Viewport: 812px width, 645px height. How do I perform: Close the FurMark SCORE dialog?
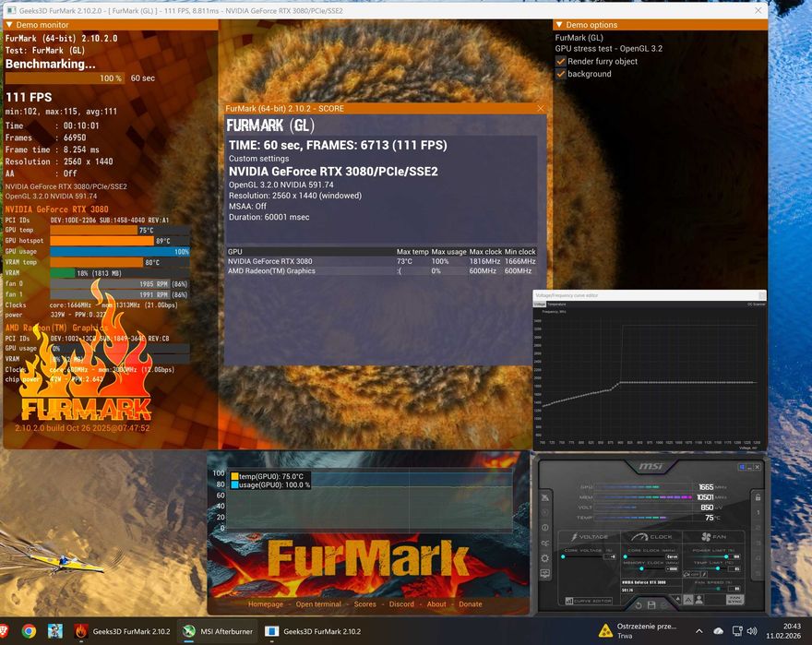coord(541,108)
